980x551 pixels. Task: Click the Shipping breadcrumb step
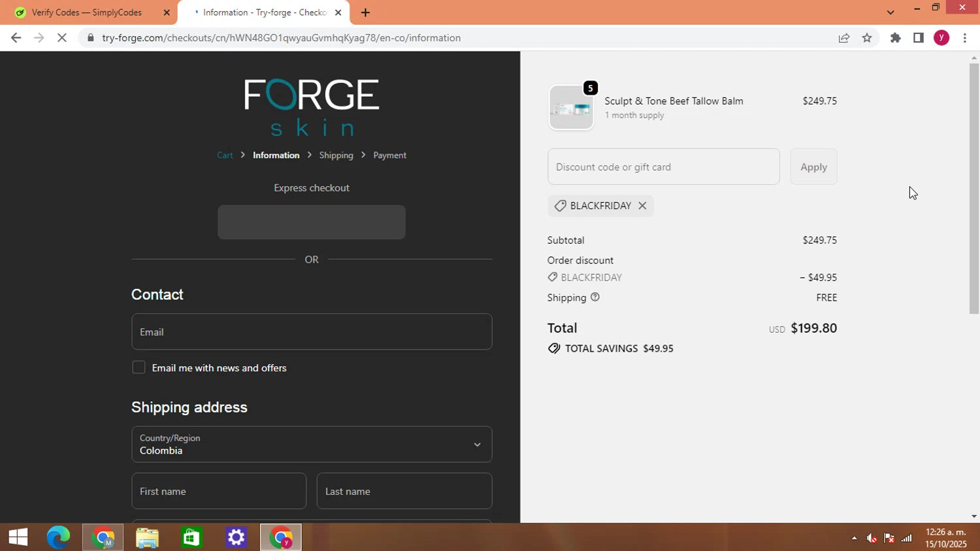pos(336,155)
